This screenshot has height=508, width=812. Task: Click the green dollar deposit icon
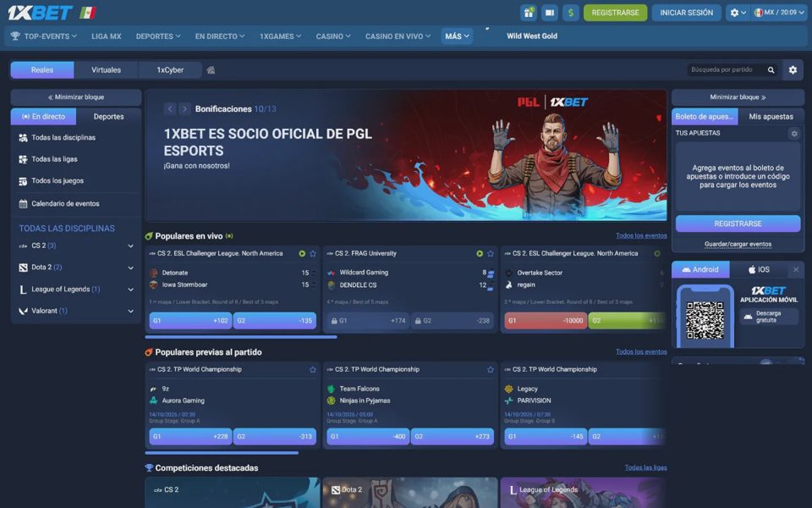(x=571, y=13)
